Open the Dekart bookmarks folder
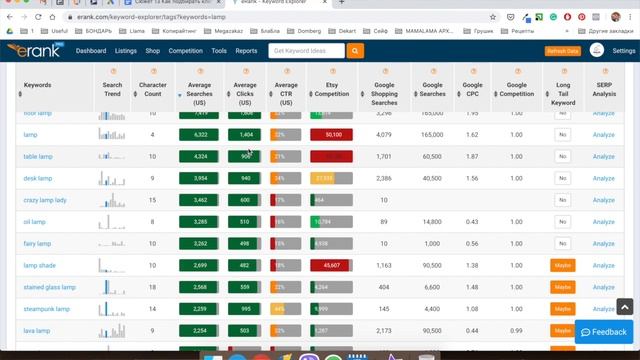This screenshot has height=360, width=640. pyautogui.click(x=342, y=31)
